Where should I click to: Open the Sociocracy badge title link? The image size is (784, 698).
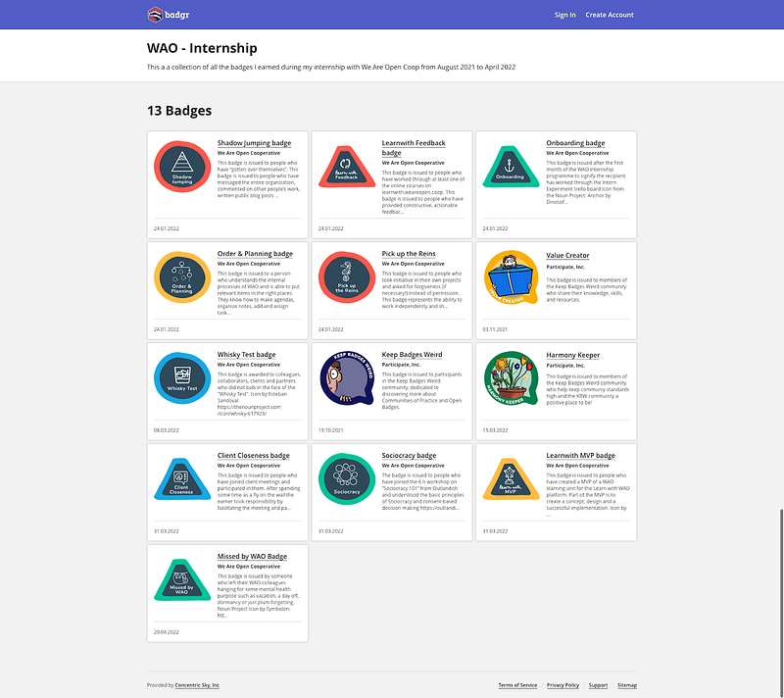[x=409, y=456]
